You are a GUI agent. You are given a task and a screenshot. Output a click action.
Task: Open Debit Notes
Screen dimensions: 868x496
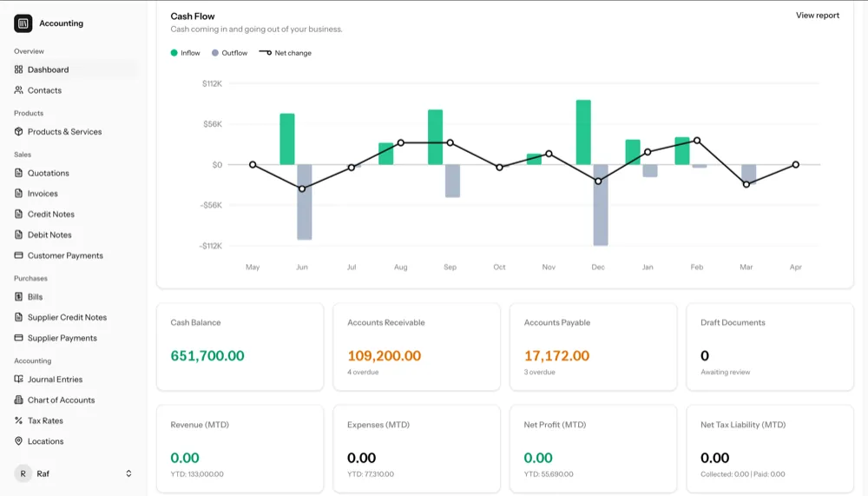tap(74, 235)
